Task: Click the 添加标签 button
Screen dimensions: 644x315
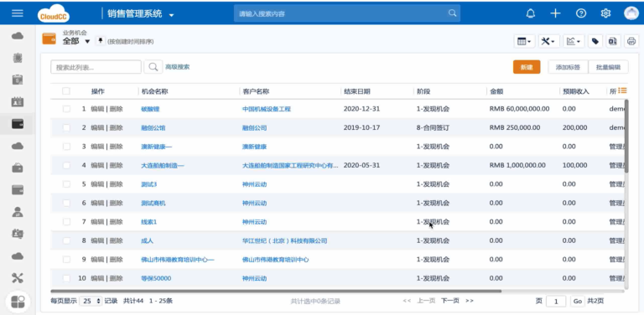Action: pos(568,67)
